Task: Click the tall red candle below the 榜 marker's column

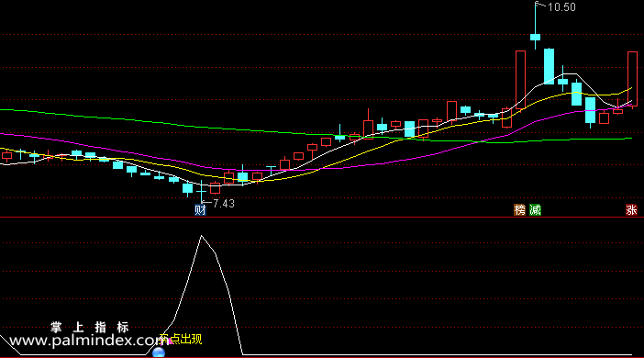Action: [x=520, y=80]
